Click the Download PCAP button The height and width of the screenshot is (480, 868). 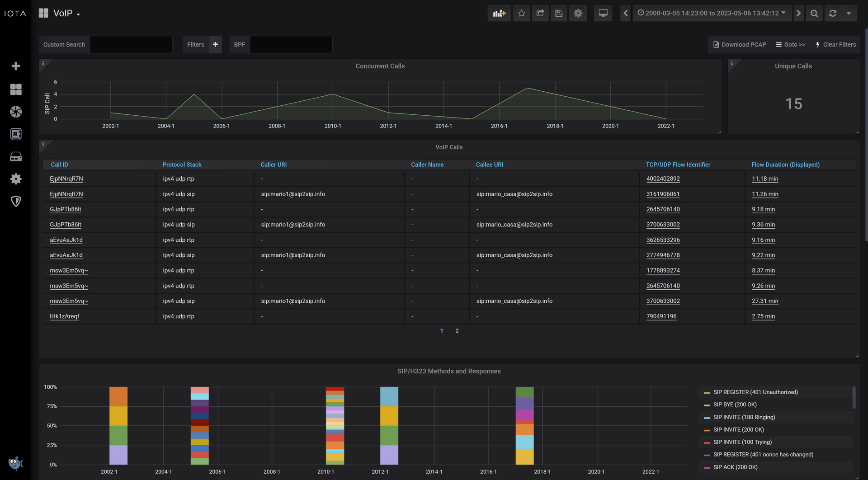coord(740,44)
